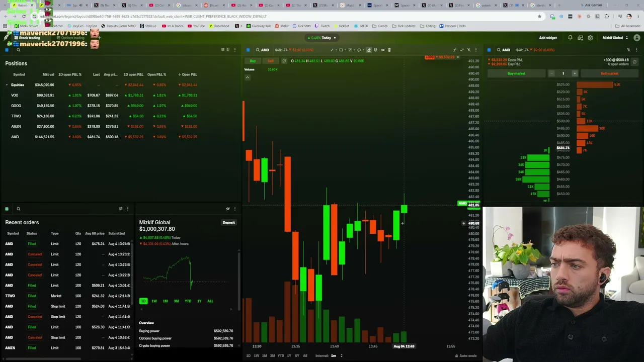Click Sell market in order ticket
644x362 pixels.
pyautogui.click(x=609, y=73)
